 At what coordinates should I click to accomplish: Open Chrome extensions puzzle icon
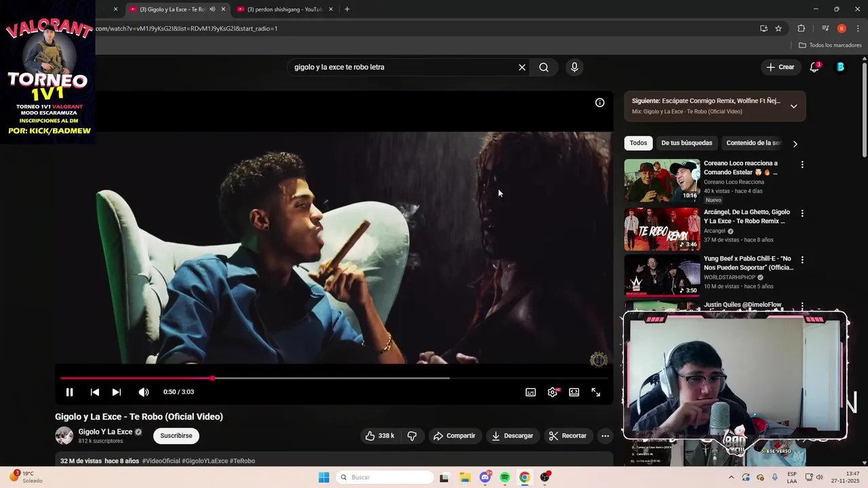[802, 28]
